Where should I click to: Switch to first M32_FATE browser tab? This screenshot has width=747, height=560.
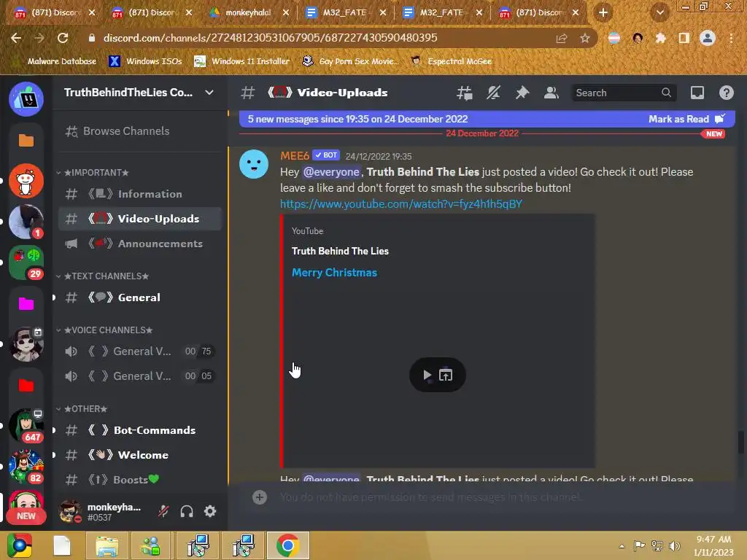click(x=345, y=12)
